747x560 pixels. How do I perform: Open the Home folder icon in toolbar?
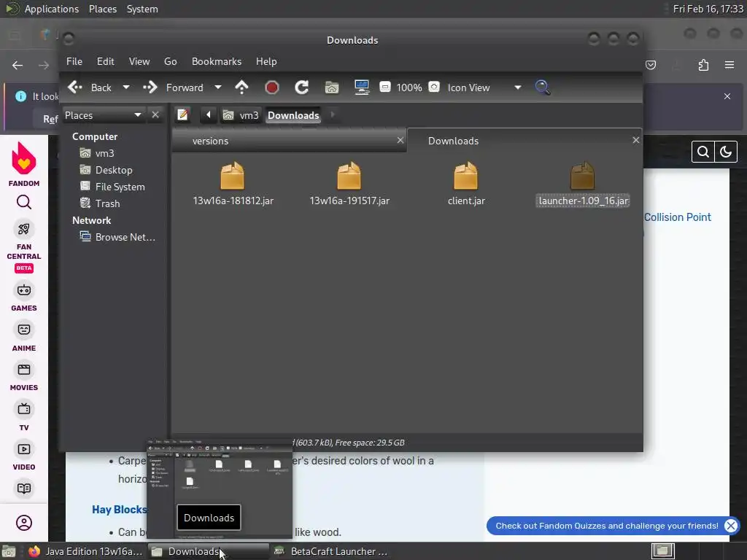(x=332, y=87)
